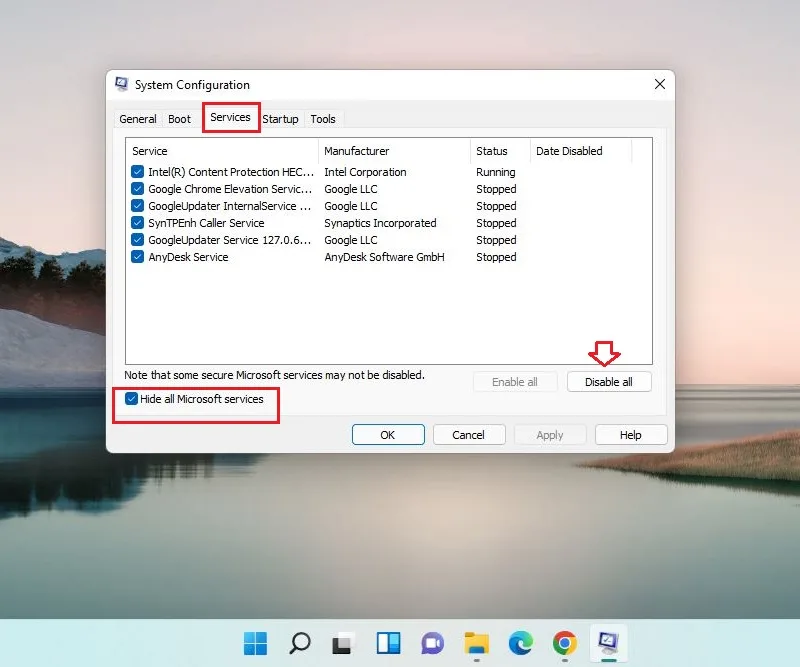The height and width of the screenshot is (667, 800).
Task: Select 'Intel Corporation' manufacturer cell
Action: click(365, 172)
